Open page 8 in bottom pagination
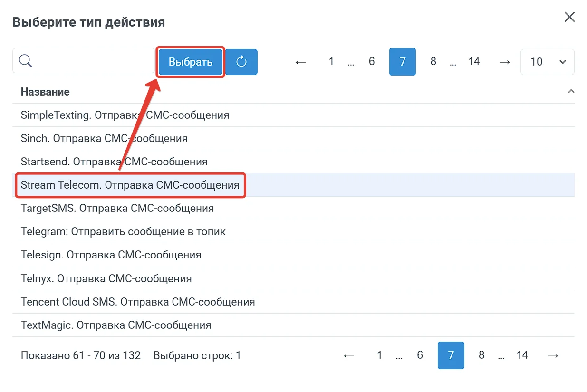Image resolution: width=587 pixels, height=392 pixels. [481, 355]
